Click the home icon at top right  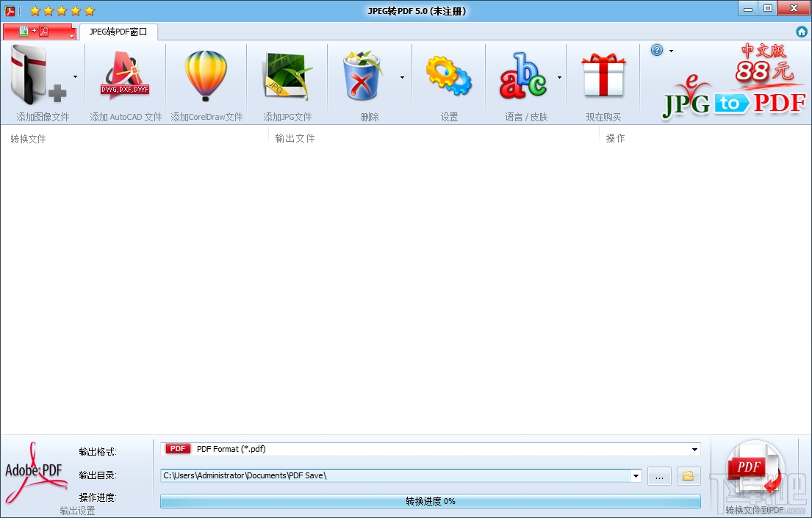tap(801, 32)
